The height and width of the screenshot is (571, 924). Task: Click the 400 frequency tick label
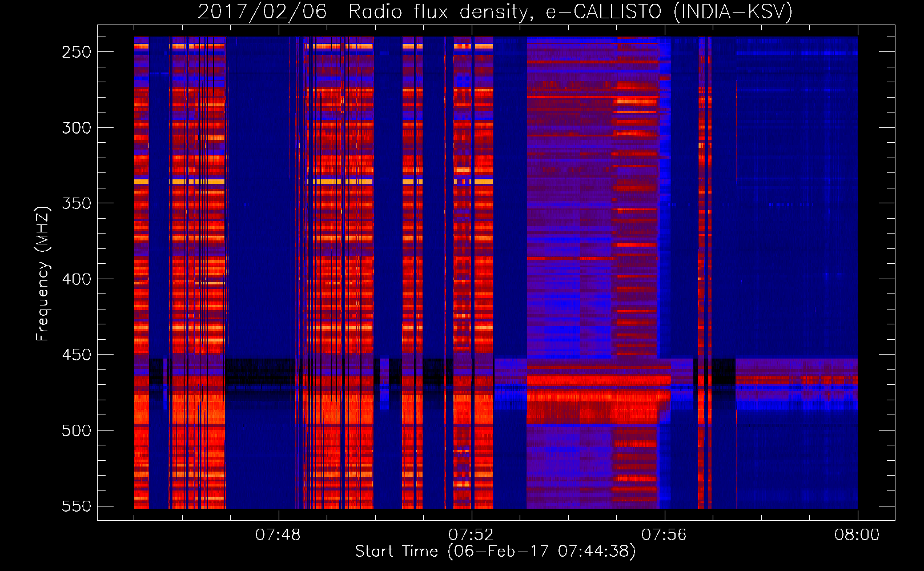[77, 279]
